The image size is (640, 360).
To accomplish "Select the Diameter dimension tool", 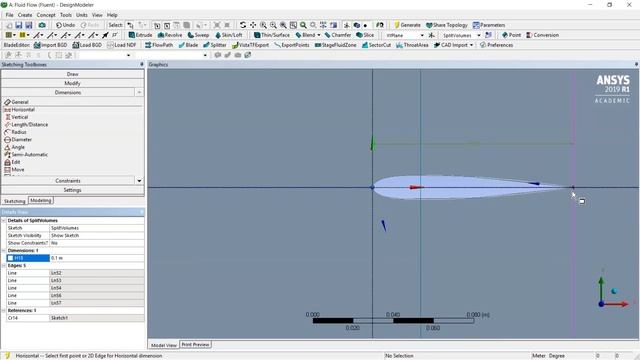I will (18, 140).
